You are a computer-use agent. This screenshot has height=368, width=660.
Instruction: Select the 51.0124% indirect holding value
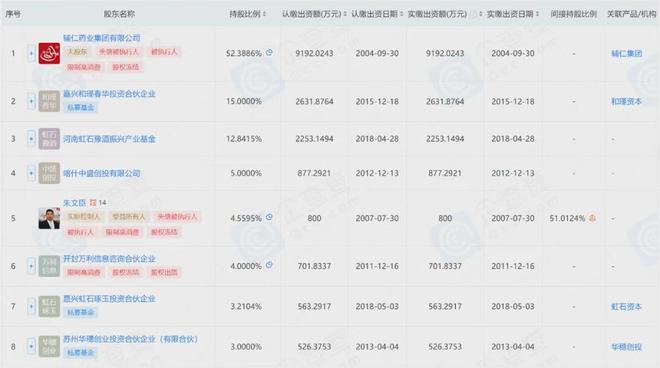pos(567,219)
